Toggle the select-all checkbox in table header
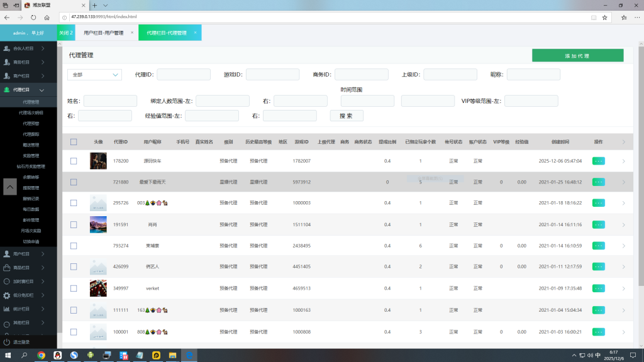 point(74,142)
